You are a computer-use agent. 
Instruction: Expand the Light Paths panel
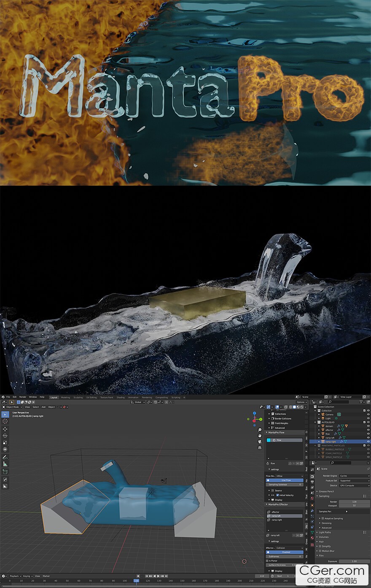325,532
